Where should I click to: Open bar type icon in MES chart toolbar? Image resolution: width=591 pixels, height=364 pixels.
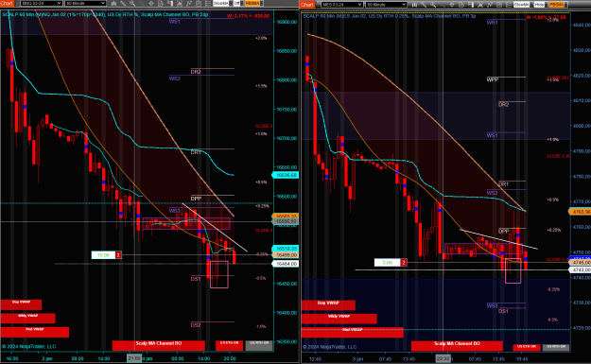pos(414,5)
